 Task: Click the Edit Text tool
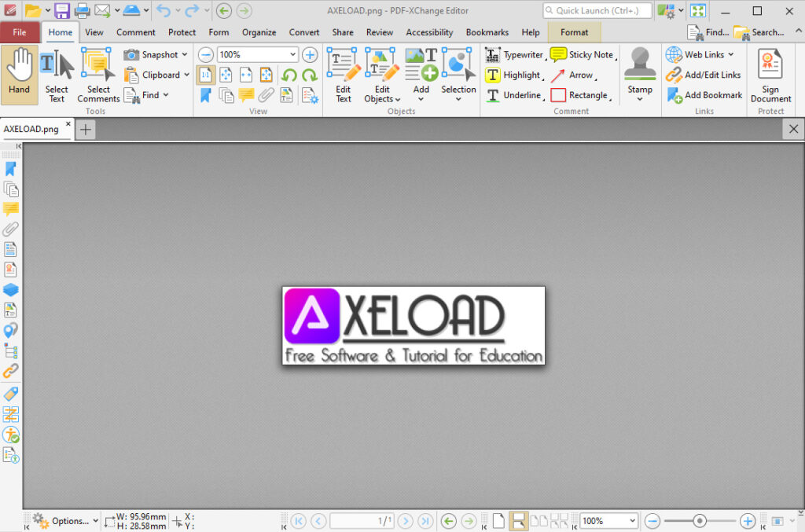tap(344, 76)
